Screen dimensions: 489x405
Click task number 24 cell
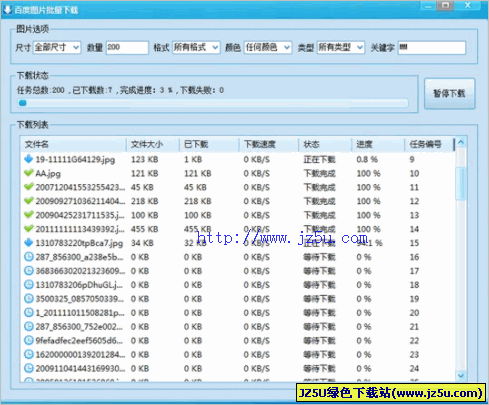tap(414, 368)
